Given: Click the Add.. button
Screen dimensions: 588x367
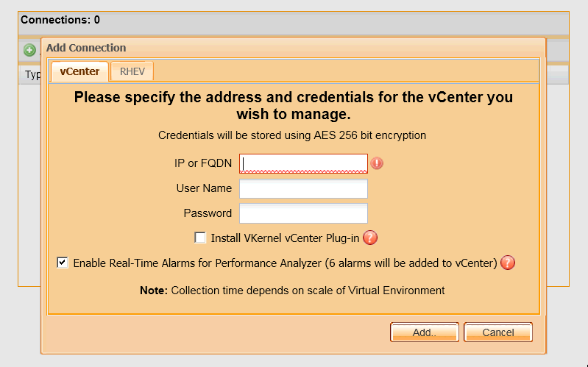Looking at the screenshot, I should pyautogui.click(x=424, y=332).
